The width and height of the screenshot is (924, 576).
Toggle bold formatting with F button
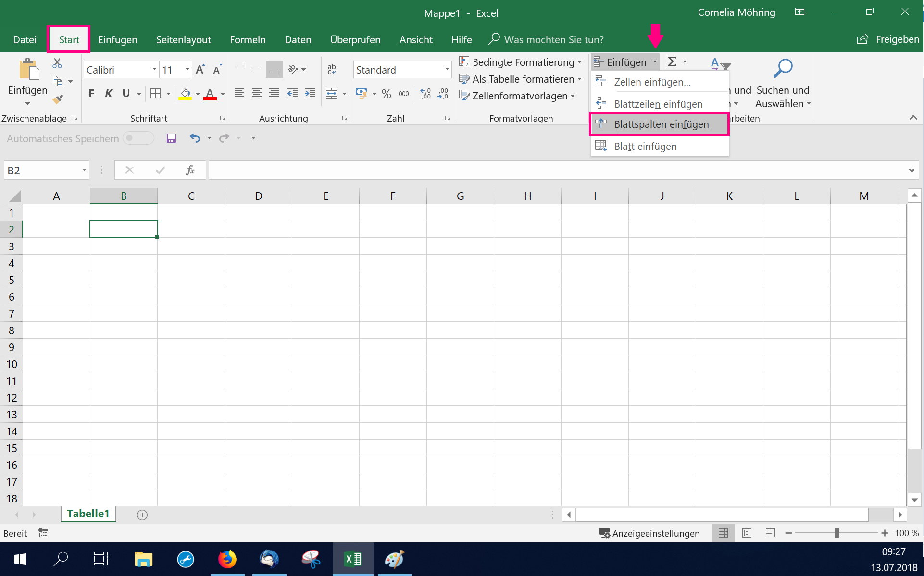[x=91, y=94]
